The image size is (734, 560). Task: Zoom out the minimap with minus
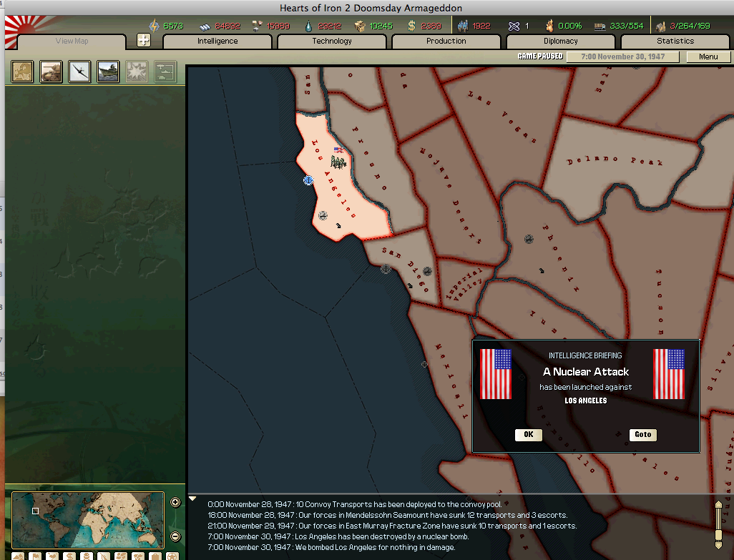[175, 536]
